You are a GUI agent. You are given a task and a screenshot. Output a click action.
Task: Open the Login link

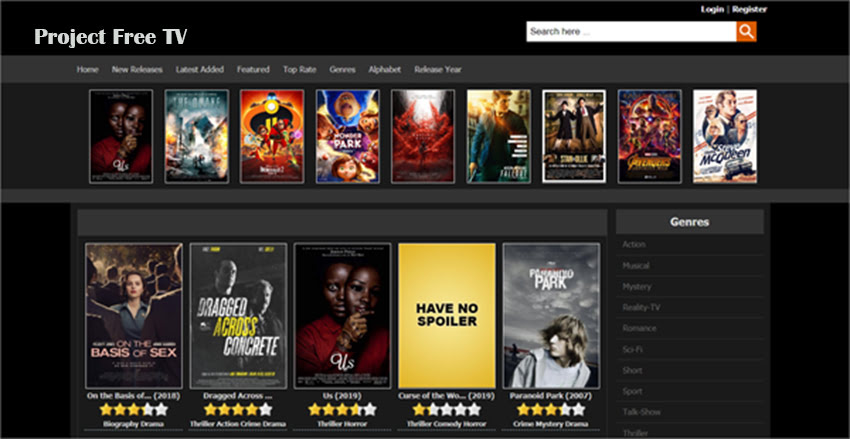tap(712, 9)
